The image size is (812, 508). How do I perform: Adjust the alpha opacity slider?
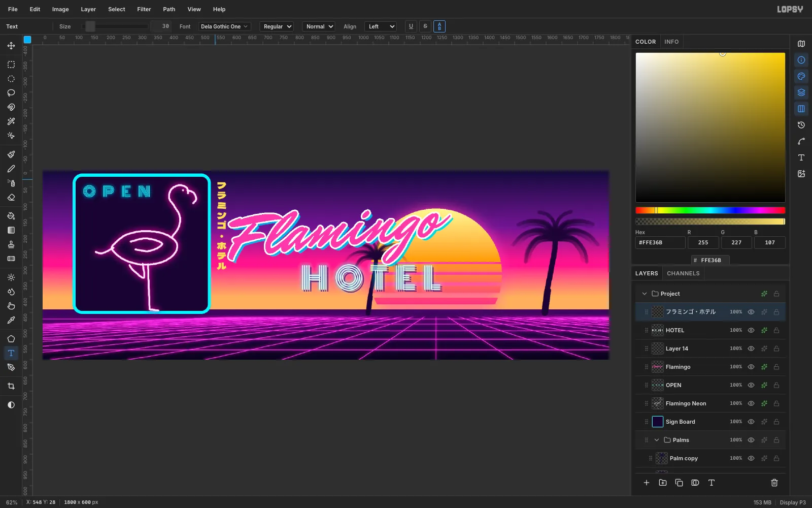pos(710,221)
